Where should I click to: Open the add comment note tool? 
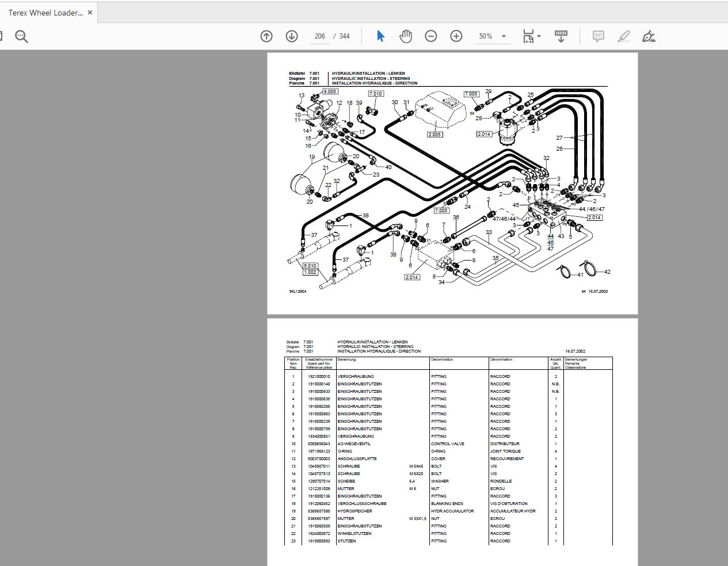(598, 36)
